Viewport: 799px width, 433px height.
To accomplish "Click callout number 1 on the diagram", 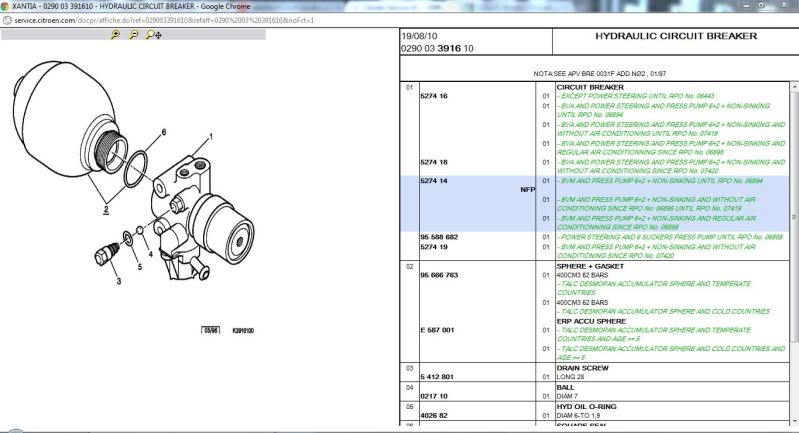I will coord(211,137).
